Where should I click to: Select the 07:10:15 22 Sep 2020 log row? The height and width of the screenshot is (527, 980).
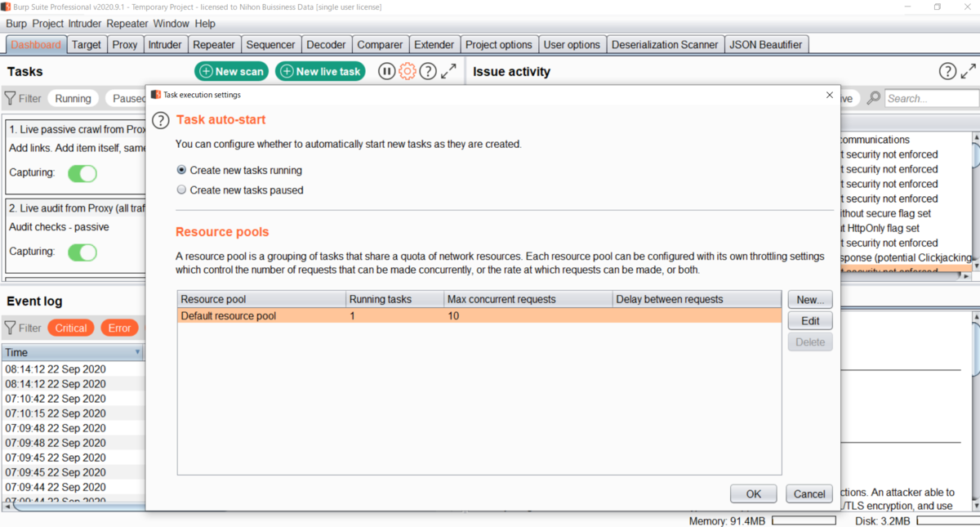tap(73, 413)
